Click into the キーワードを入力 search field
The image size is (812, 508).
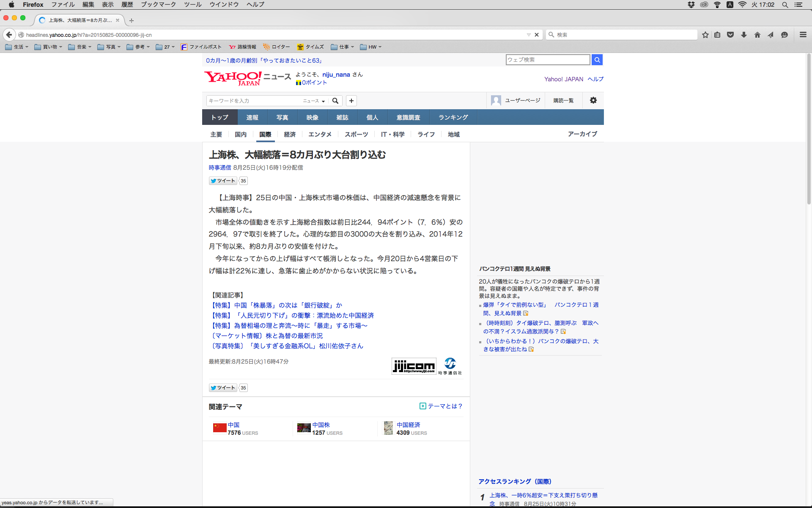pyautogui.click(x=254, y=101)
